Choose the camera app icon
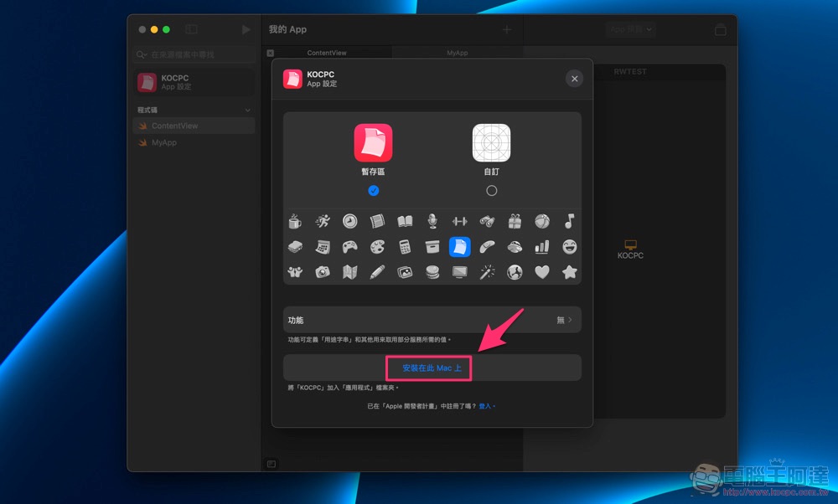 (x=323, y=272)
